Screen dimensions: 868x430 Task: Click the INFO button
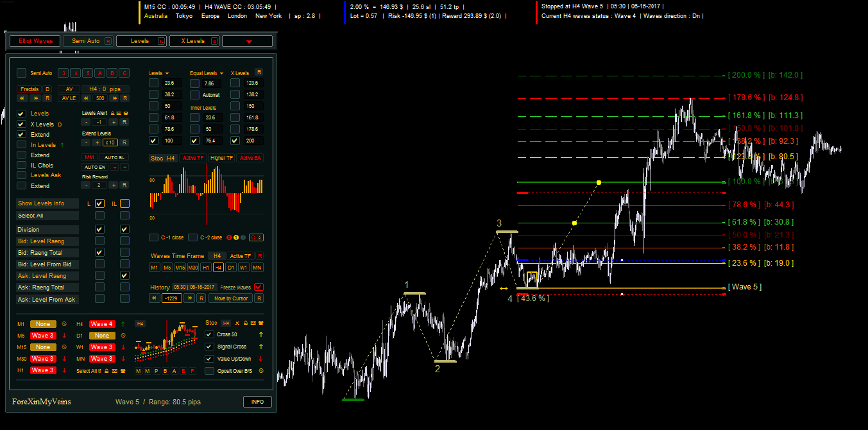pos(257,402)
